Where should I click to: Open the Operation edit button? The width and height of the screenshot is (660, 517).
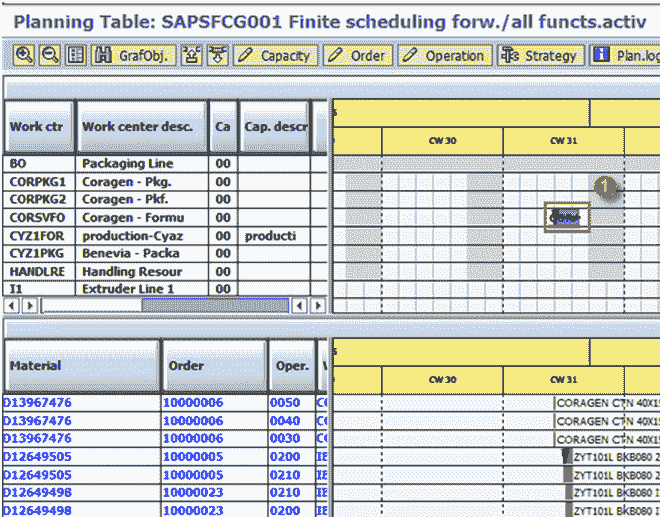pos(445,55)
